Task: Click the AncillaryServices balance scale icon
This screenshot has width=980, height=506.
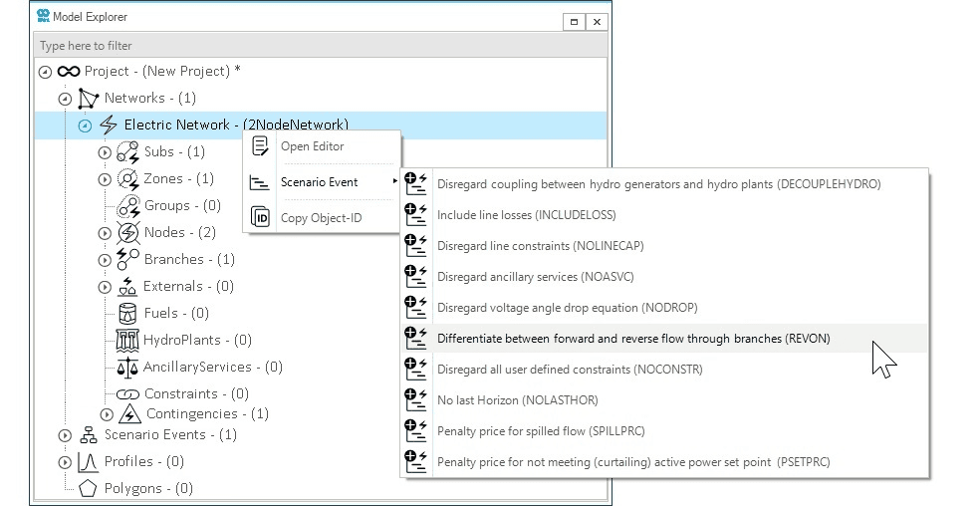Action: 127,368
